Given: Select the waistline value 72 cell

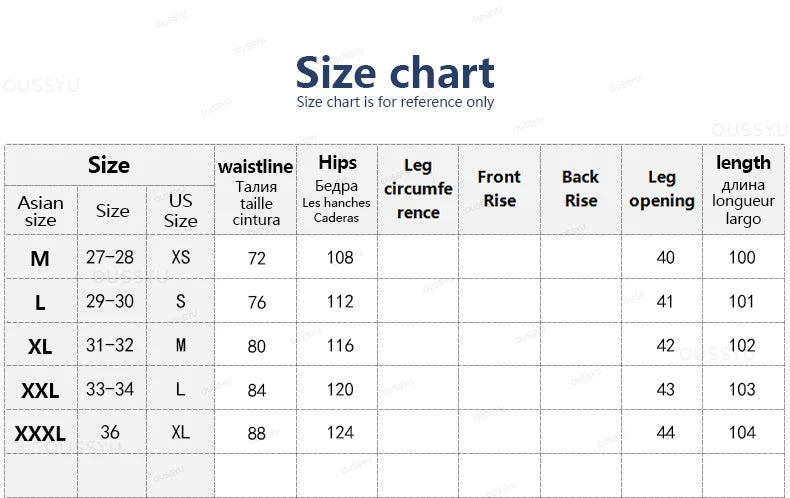Looking at the screenshot, I should pyautogui.click(x=257, y=258).
